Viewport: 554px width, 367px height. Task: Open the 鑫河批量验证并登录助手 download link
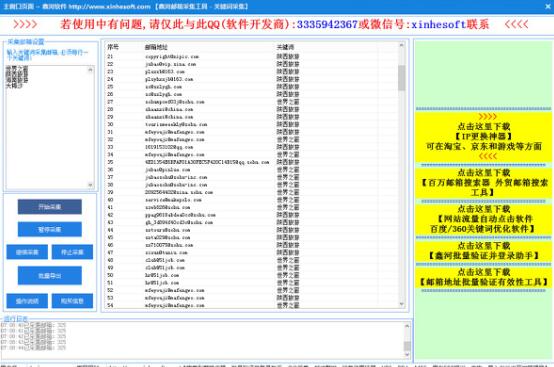(x=483, y=251)
